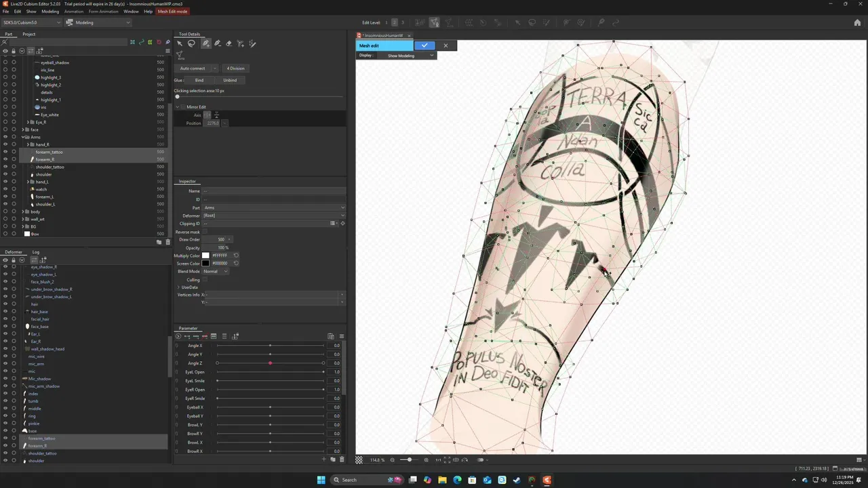Screen dimensions: 868x488
Task: Toggle visibility of face_base in Deformer list
Action: tap(5, 327)
